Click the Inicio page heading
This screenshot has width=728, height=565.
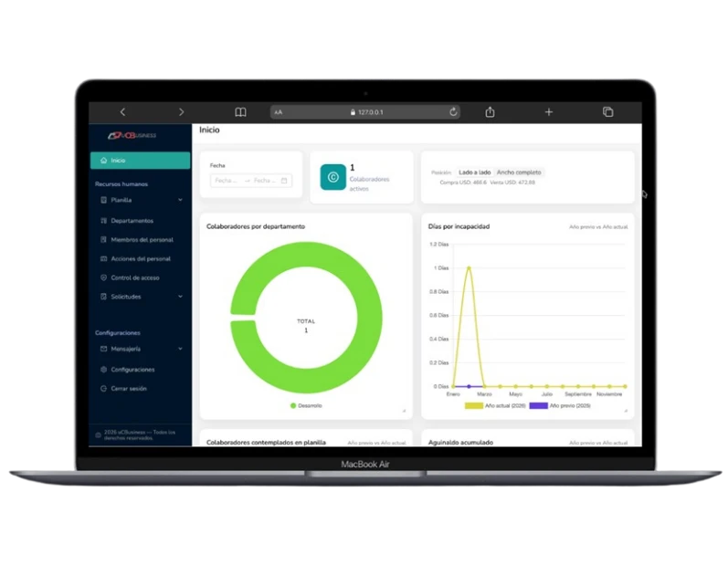click(x=209, y=130)
